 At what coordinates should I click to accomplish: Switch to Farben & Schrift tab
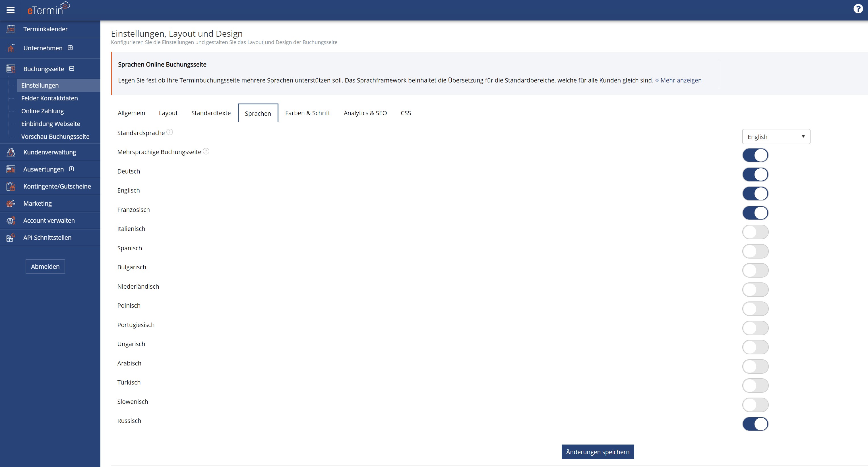coord(307,113)
